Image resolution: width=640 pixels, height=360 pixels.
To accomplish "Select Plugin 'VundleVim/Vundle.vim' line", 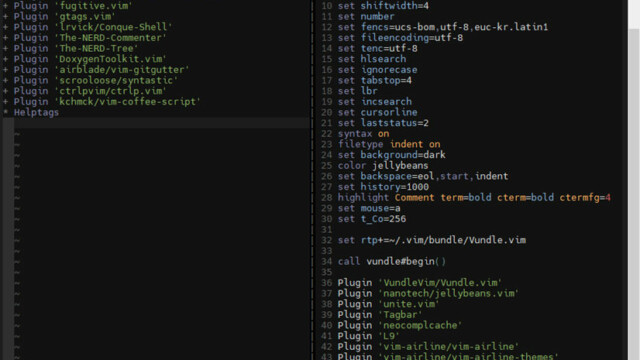I will point(420,282).
